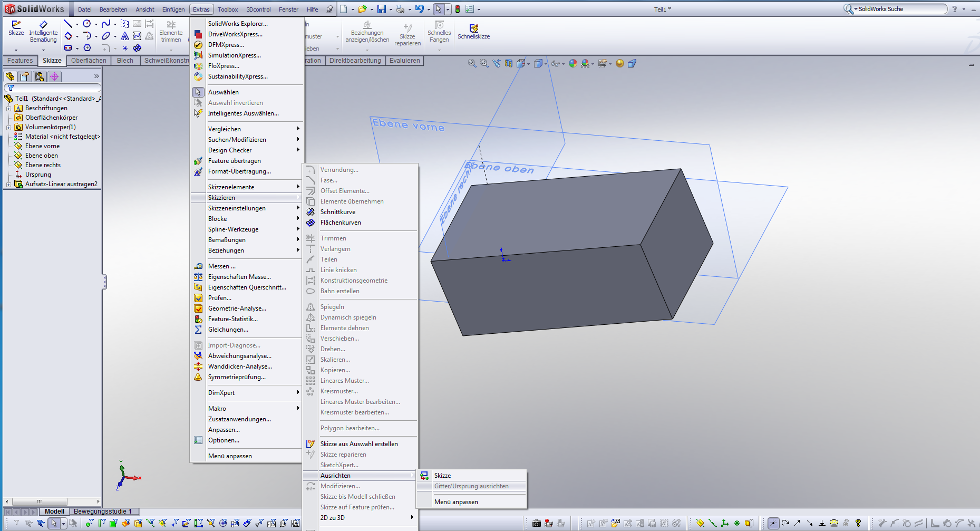Expand the Skizzenelemente submenu
Image resolution: width=980 pixels, height=531 pixels.
pos(247,187)
